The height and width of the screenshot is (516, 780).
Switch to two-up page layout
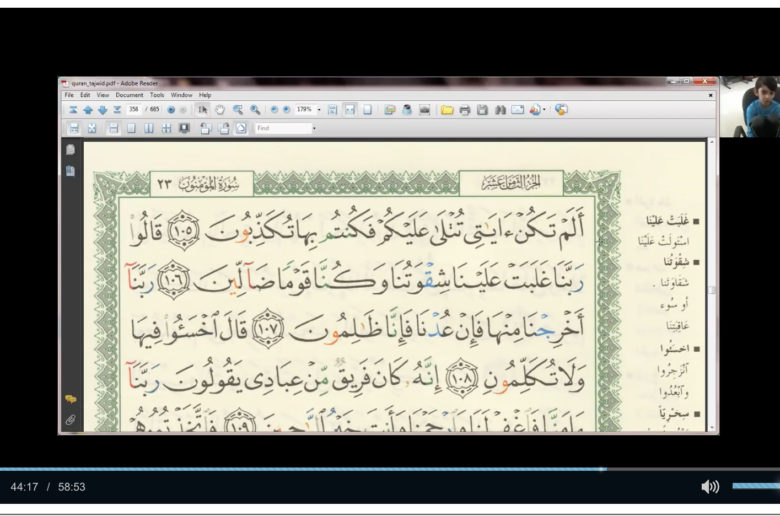point(148,128)
